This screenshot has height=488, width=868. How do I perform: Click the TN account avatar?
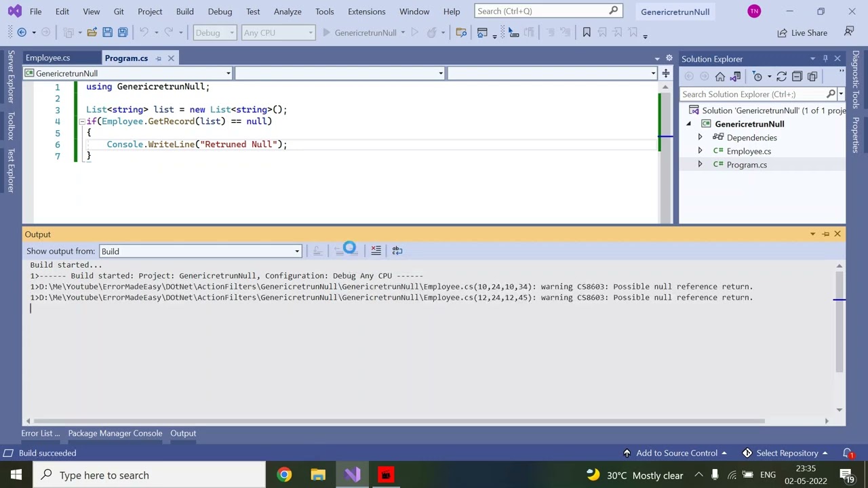(754, 12)
